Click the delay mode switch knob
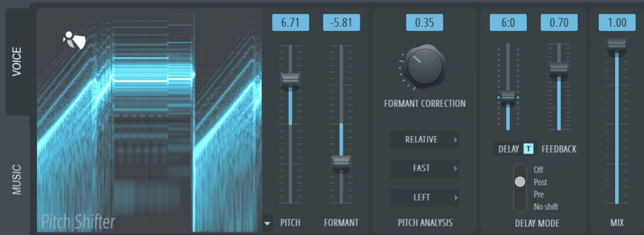This screenshot has width=644, height=235. (520, 182)
